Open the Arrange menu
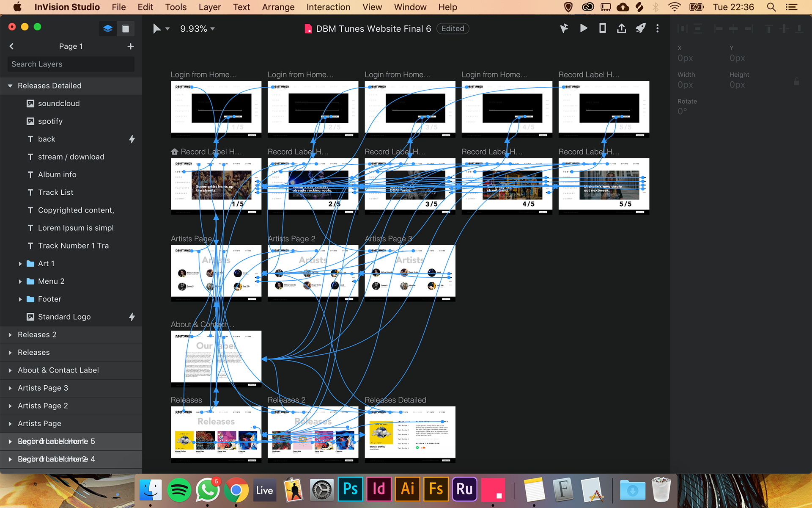The width and height of the screenshot is (812, 508). [x=278, y=7]
